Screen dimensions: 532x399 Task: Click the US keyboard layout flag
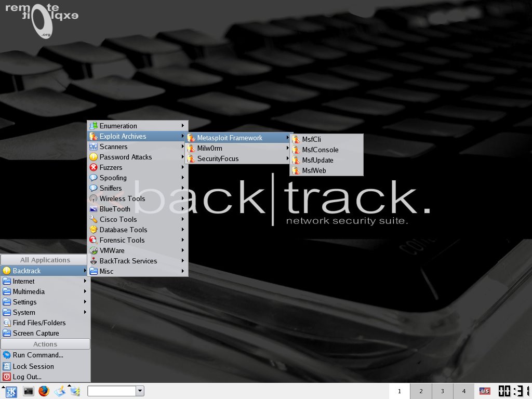click(485, 391)
